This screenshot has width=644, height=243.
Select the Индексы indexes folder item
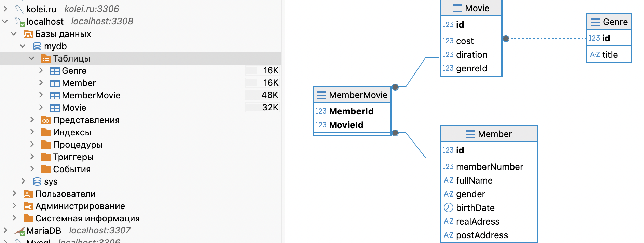tap(72, 132)
